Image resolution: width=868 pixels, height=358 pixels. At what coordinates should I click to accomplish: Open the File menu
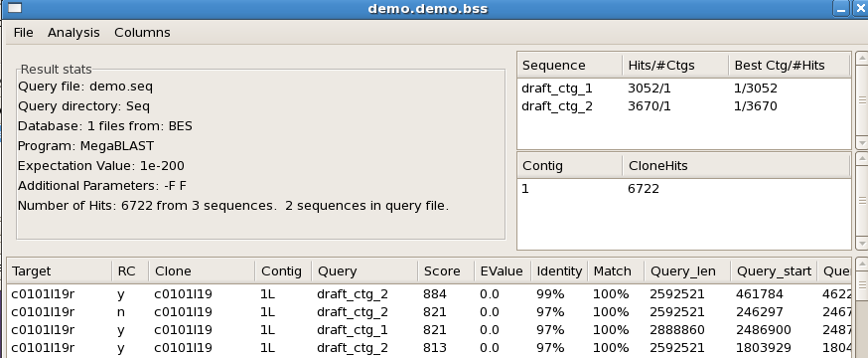(23, 33)
